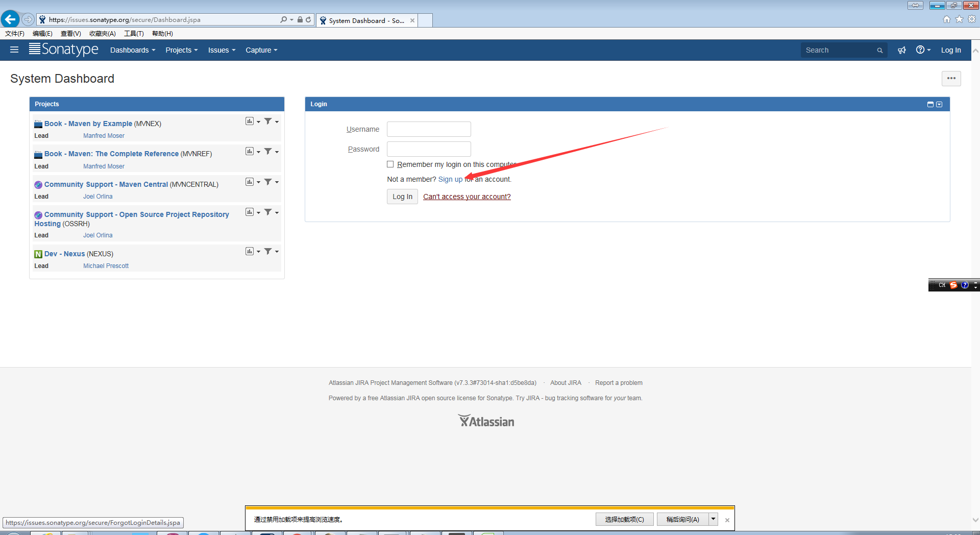Screen dimensions: 980x535
Task: Open the feedback megaphone icon
Action: (902, 50)
